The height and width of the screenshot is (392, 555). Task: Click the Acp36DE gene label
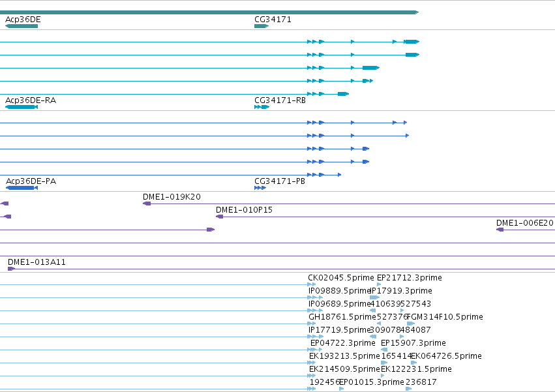(23, 20)
